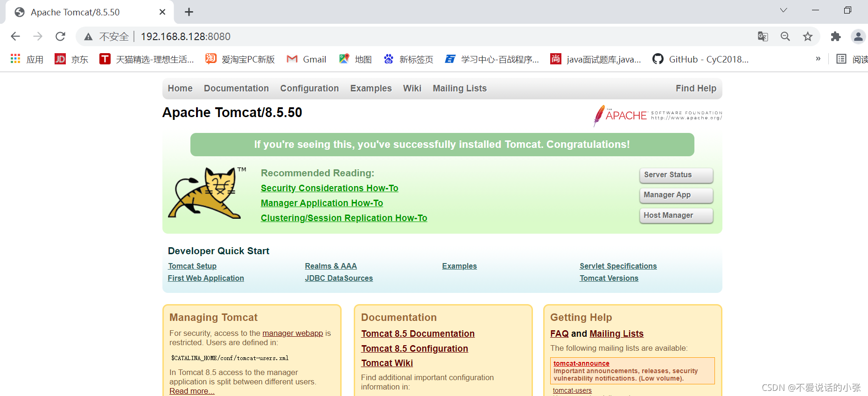The width and height of the screenshot is (868, 396).
Task: Expand the tab search chevron
Action: (x=784, y=10)
